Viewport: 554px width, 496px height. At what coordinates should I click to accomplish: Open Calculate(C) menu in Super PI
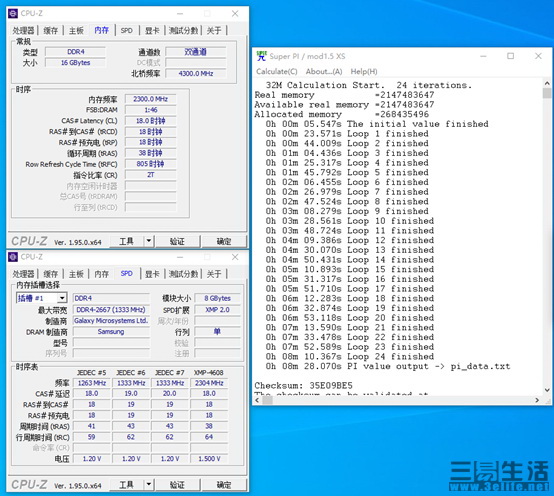277,71
